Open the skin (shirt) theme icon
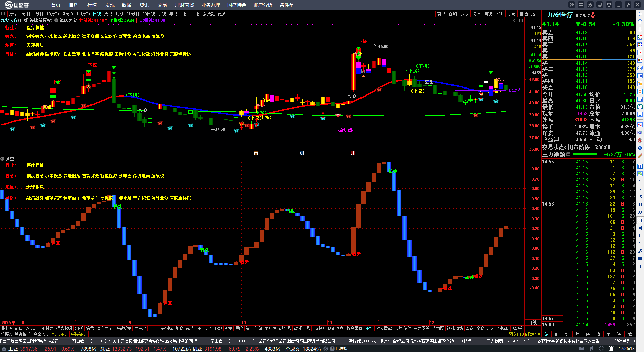Screen dimensions: 644x352 [609, 5]
